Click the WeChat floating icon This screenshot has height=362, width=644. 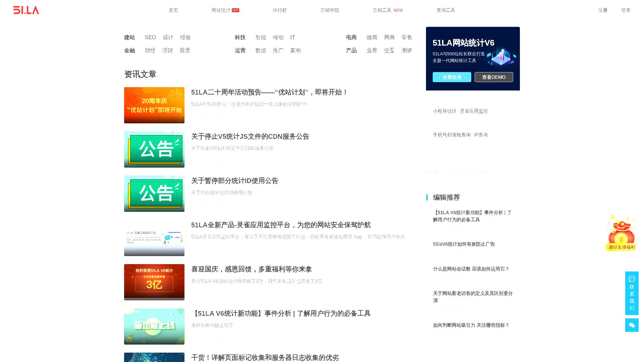[632, 325]
